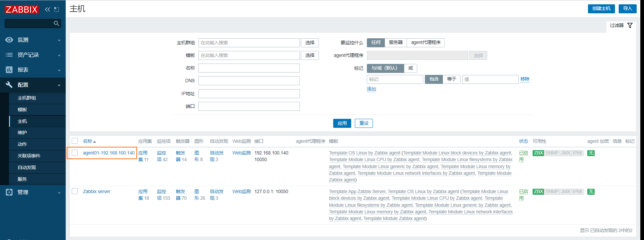Image resolution: width=644 pixels, height=240 pixels.
Task: Focus the IP地址 filter input
Action: pos(249,94)
